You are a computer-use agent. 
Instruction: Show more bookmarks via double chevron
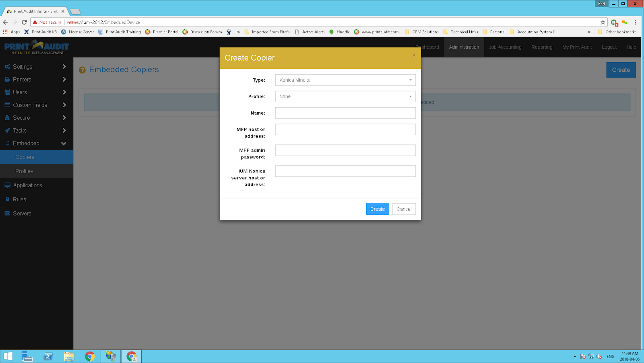coord(589,32)
